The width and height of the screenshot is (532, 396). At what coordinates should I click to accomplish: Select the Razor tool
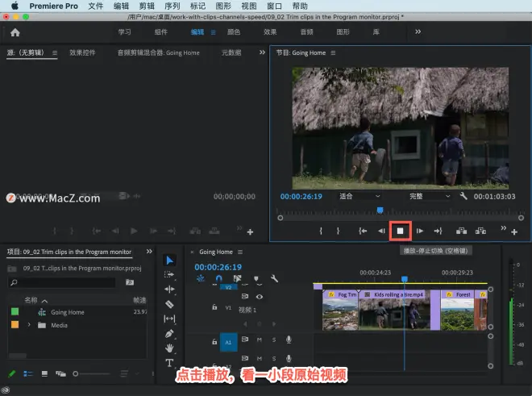pos(169,304)
